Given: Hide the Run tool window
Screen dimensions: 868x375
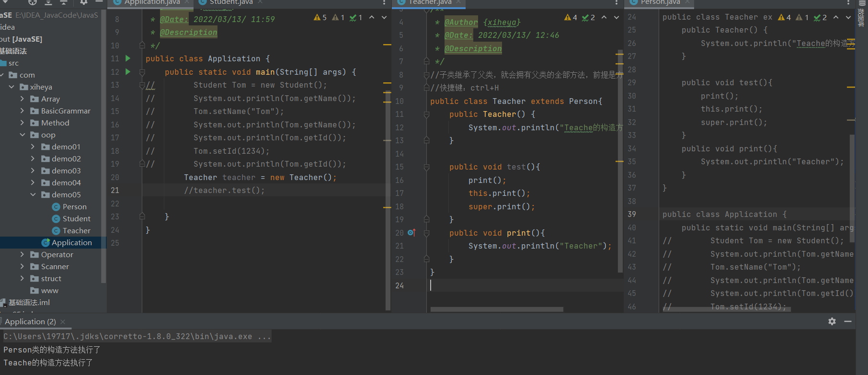Looking at the screenshot, I should tap(848, 321).
